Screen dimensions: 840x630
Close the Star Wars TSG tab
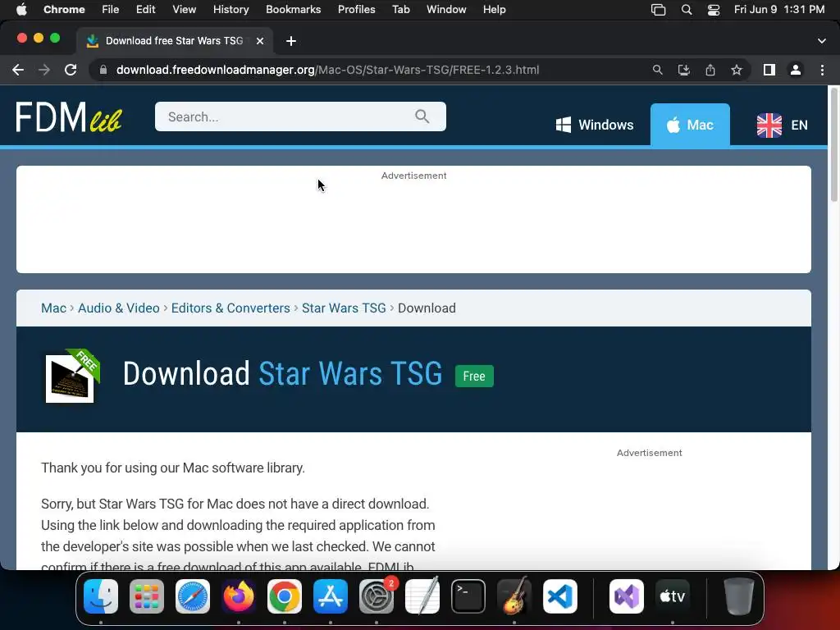point(260,41)
